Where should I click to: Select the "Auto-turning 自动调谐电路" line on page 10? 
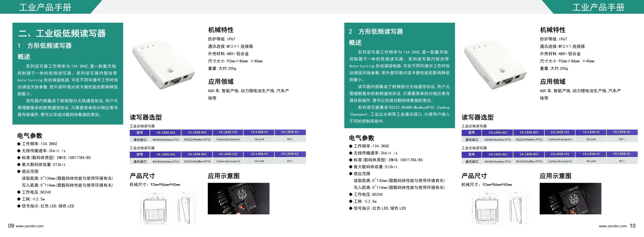pos(399,66)
